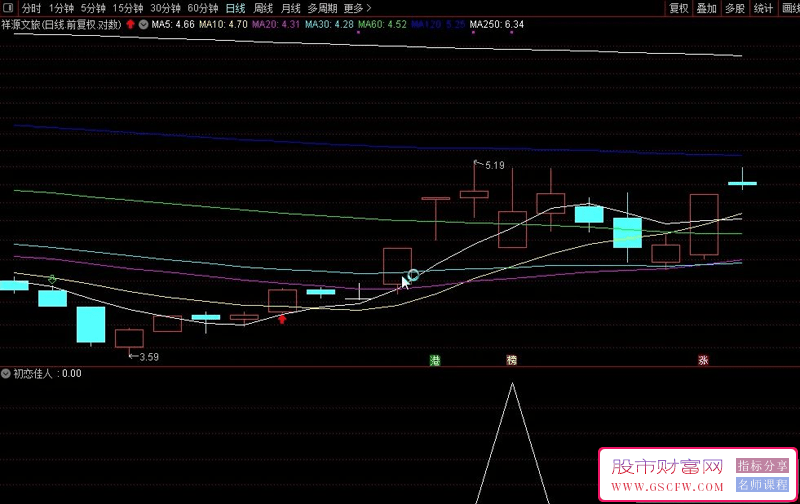Select the 周线 weekly chart tab
The height and width of the screenshot is (504, 800).
point(263,8)
